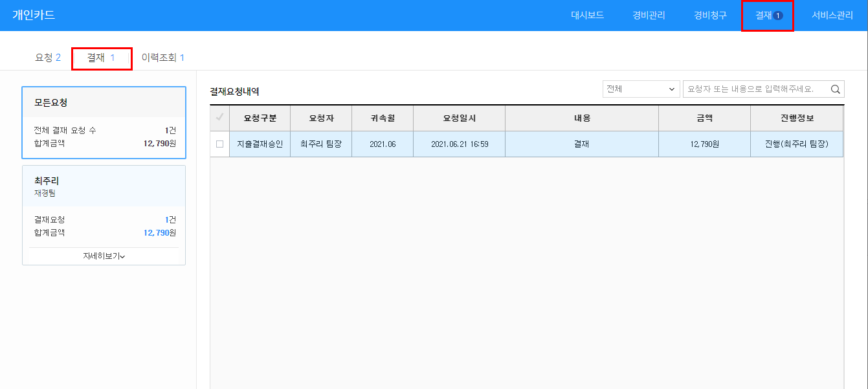The image size is (868, 389).
Task: Select the 최주리 재경팀 requester card
Action: (x=104, y=186)
